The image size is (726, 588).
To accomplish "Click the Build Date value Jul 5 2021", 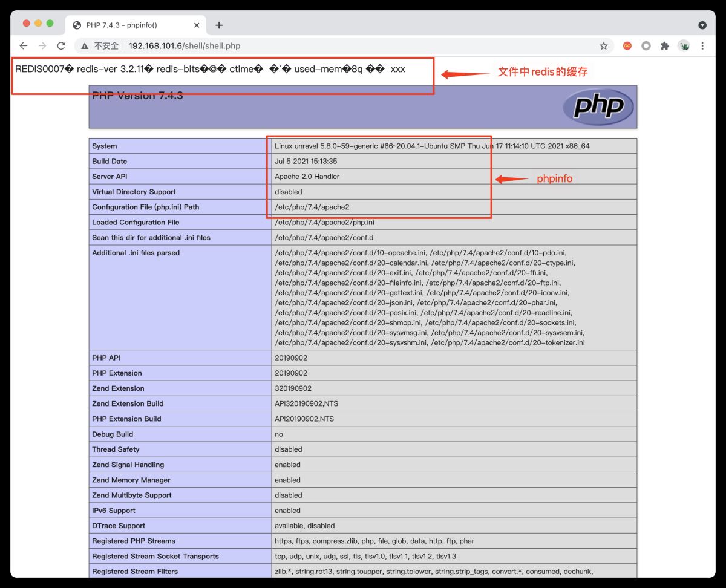I will pos(306,162).
